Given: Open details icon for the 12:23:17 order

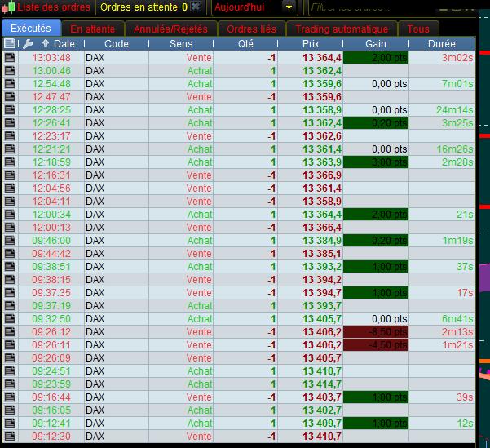Looking at the screenshot, I should coord(10,136).
